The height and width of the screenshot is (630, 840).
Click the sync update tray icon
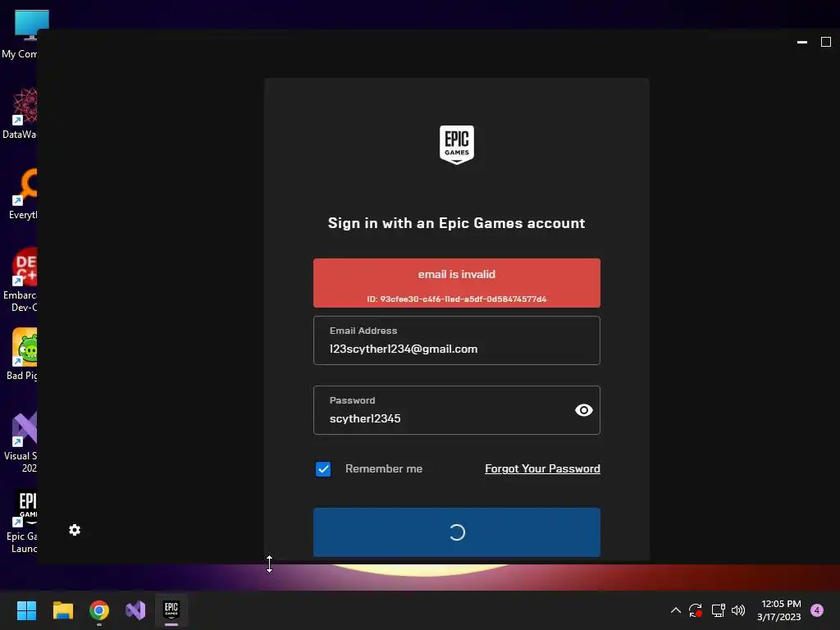696,610
